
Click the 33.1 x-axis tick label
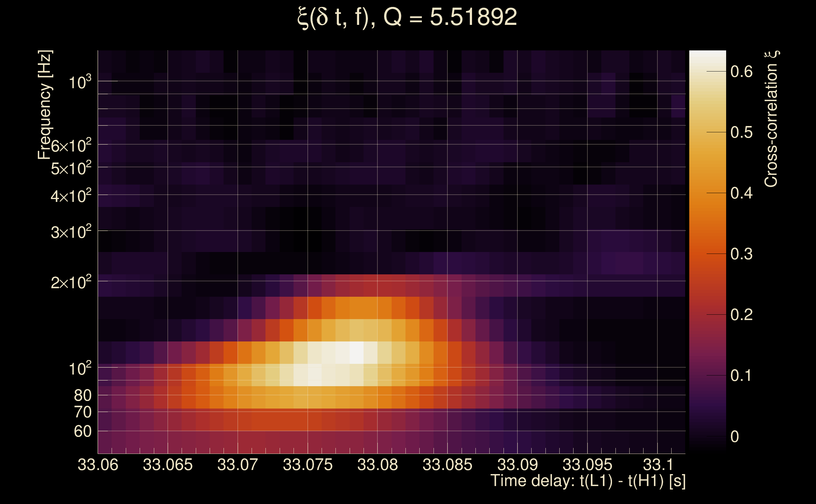(658, 465)
